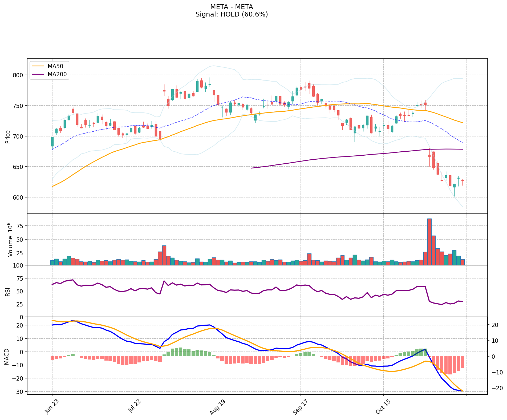Click the 600 price tick label
Screen dimensions: 507x420
coord(18,197)
